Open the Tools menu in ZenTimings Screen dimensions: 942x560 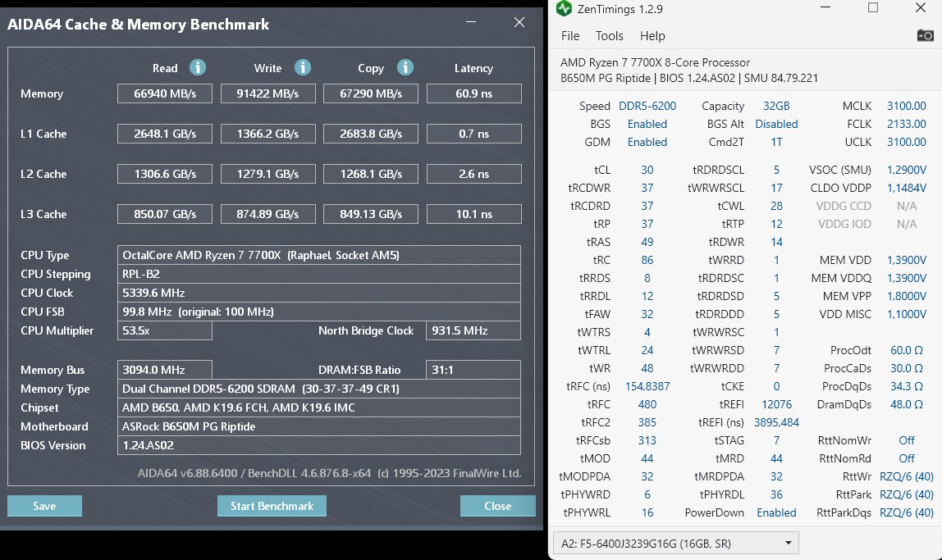(609, 36)
